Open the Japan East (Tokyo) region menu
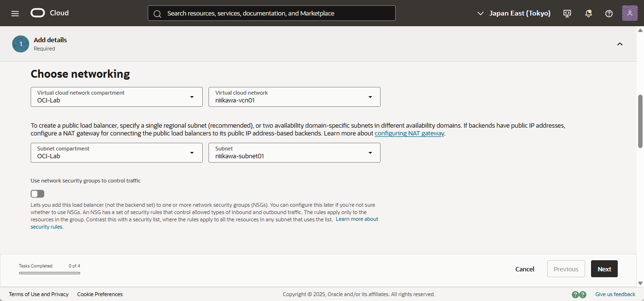This screenshot has height=301, width=644. (514, 13)
